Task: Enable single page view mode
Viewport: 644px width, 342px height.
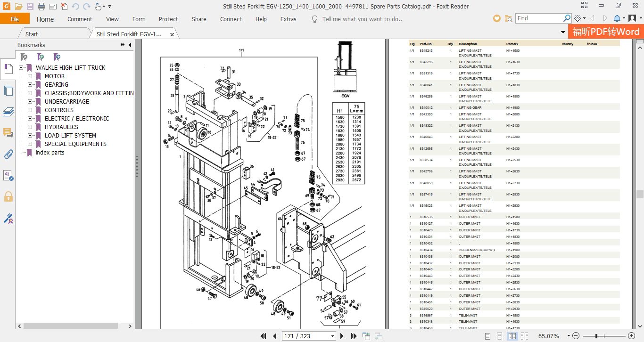Action: click(x=487, y=336)
